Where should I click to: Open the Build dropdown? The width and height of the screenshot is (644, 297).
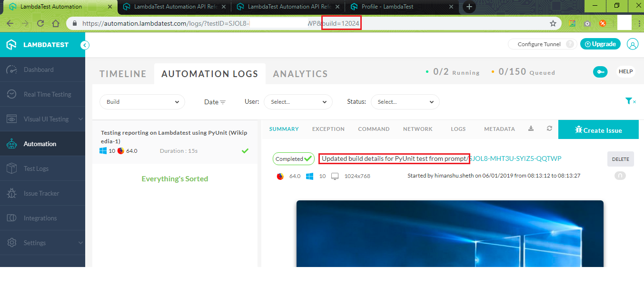[142, 102]
